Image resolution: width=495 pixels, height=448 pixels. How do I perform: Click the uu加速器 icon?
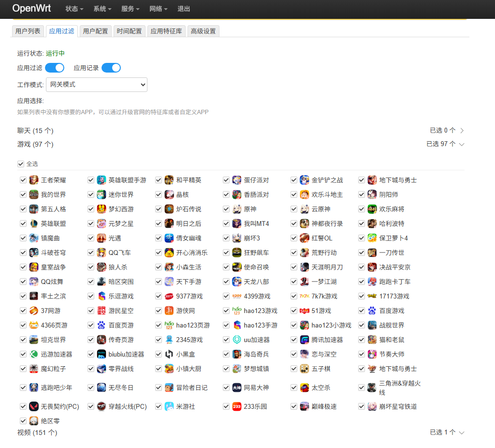point(237,340)
